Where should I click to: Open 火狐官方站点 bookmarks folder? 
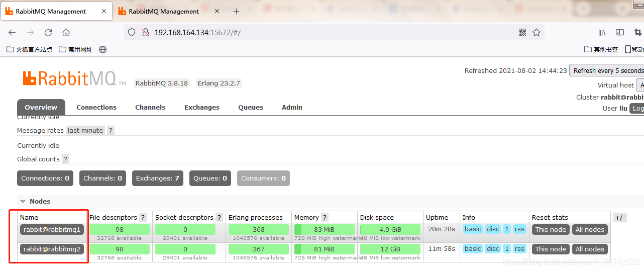(30, 49)
